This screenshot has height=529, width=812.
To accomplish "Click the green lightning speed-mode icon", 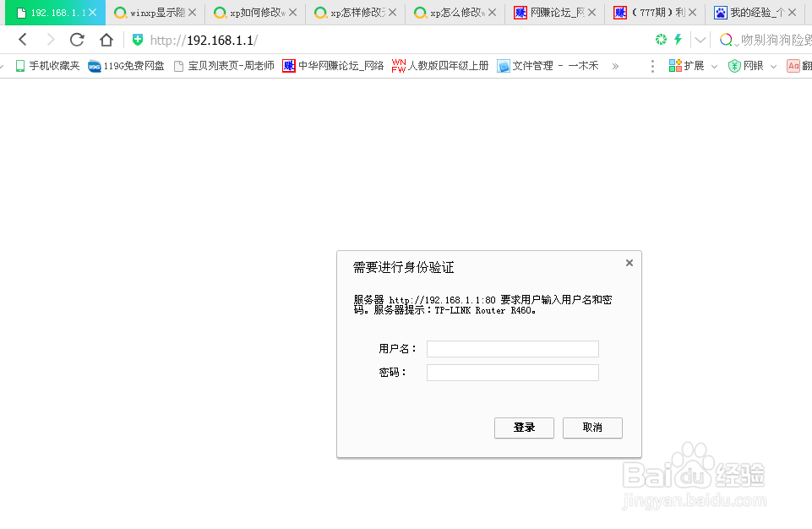I will pyautogui.click(x=678, y=39).
